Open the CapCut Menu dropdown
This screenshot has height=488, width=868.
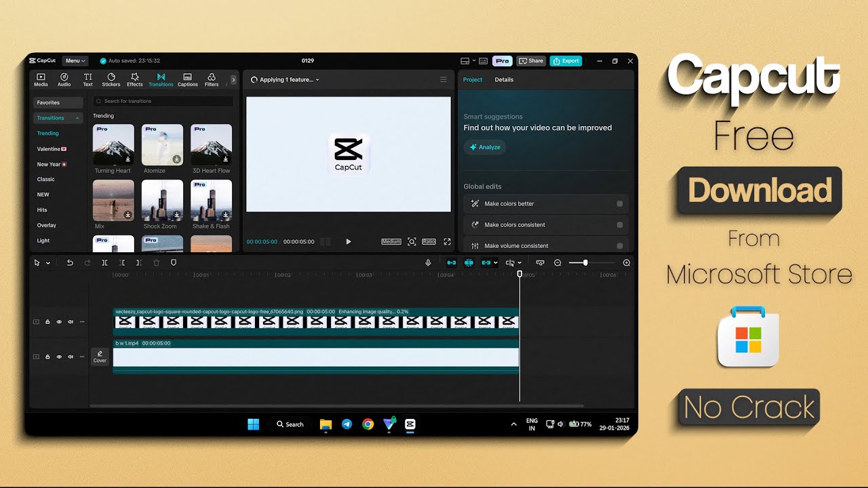tap(74, 61)
